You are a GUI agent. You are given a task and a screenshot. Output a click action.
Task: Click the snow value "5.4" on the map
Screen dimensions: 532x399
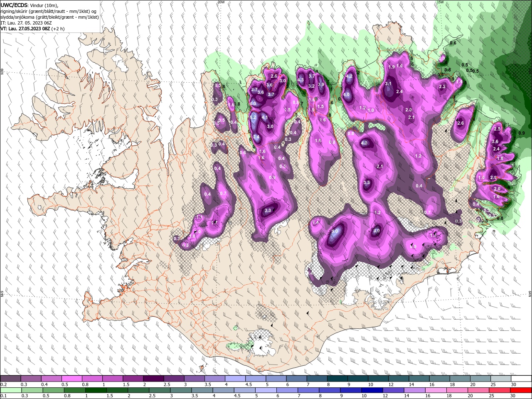pos(256,137)
